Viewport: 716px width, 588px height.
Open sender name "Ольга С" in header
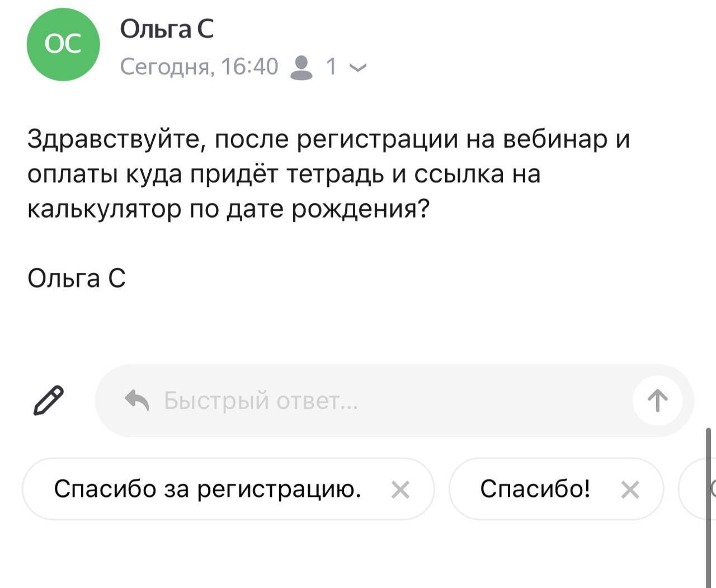(167, 29)
